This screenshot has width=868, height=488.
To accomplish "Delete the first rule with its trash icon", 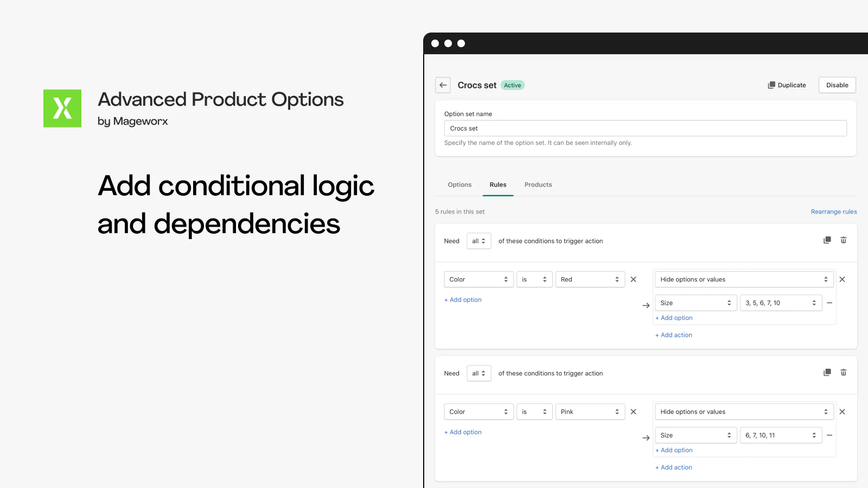I will pos(844,240).
